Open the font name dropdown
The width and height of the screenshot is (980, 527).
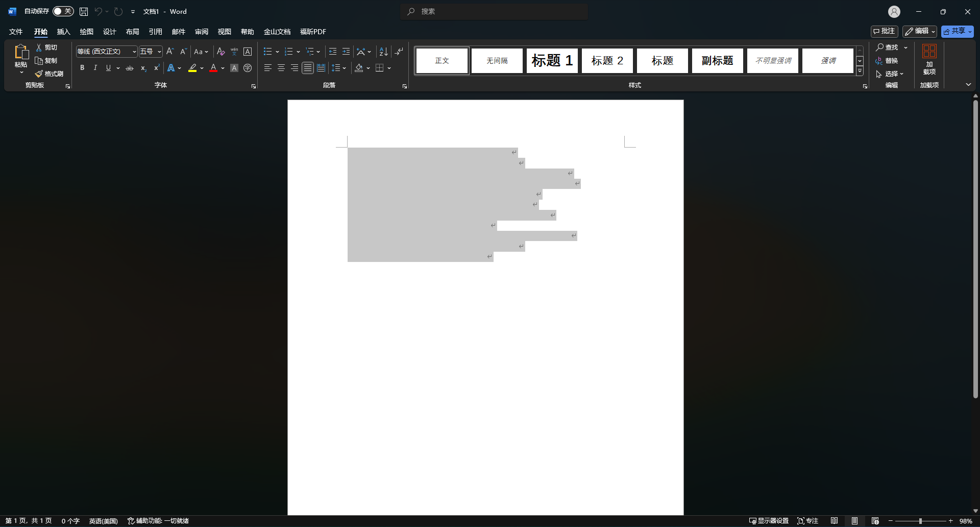[134, 52]
